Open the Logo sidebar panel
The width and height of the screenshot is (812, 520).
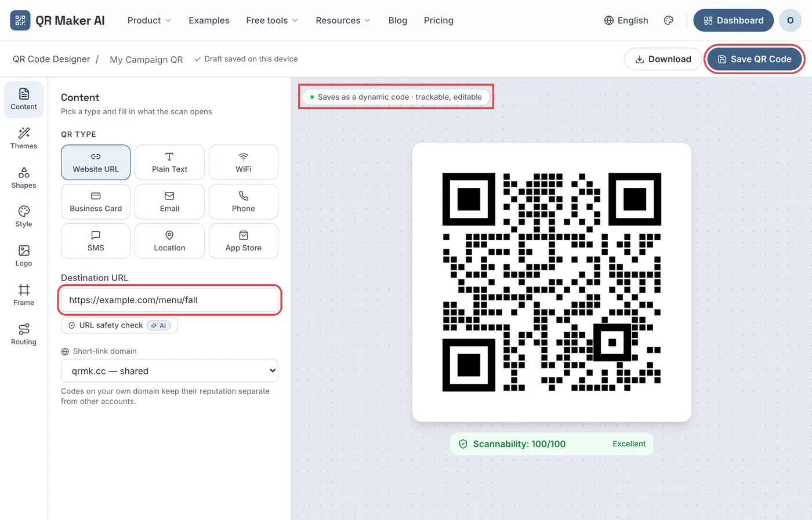24,256
